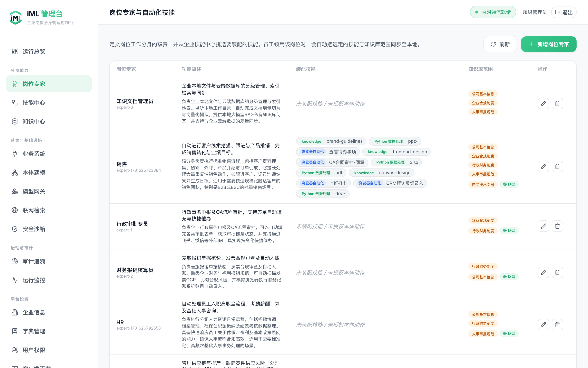Viewport: 588px width, 368px height.
Task: Click 新增岗位专家 button
Action: coord(549,44)
